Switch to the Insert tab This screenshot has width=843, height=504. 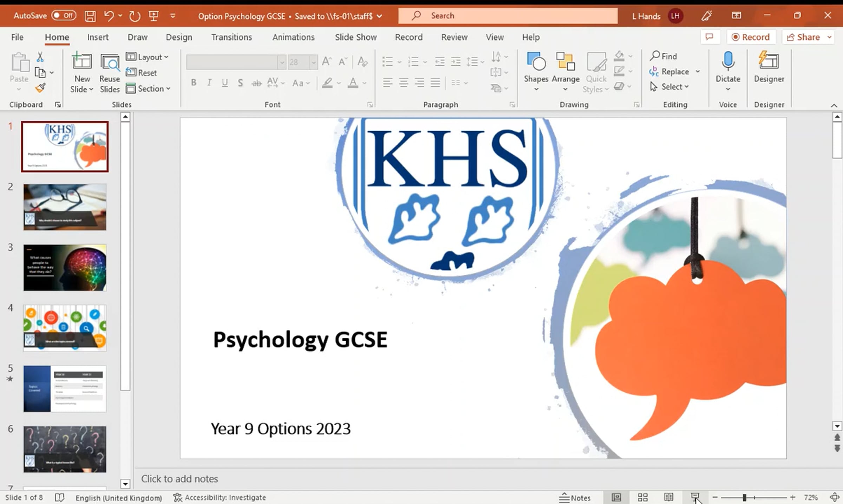pos(98,37)
